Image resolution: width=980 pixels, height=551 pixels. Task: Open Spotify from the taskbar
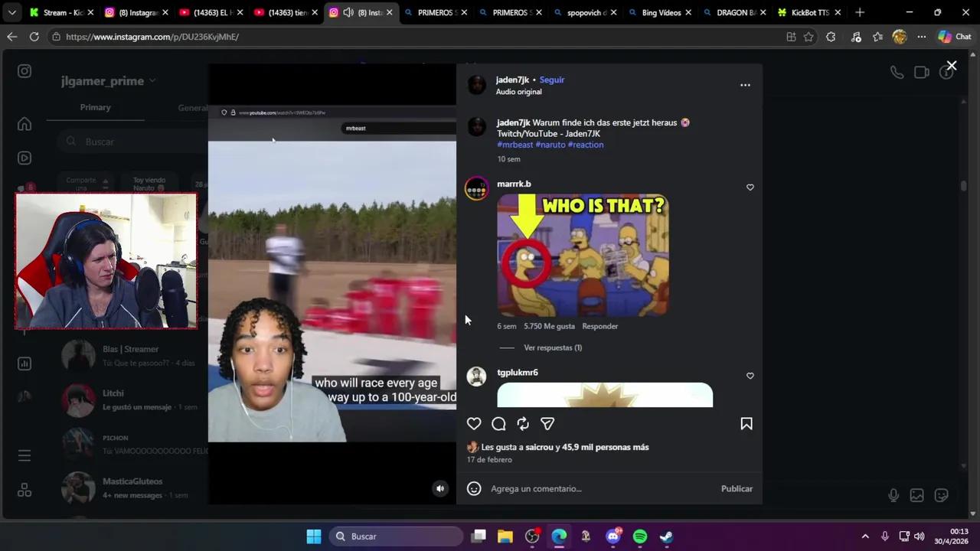[x=640, y=536]
